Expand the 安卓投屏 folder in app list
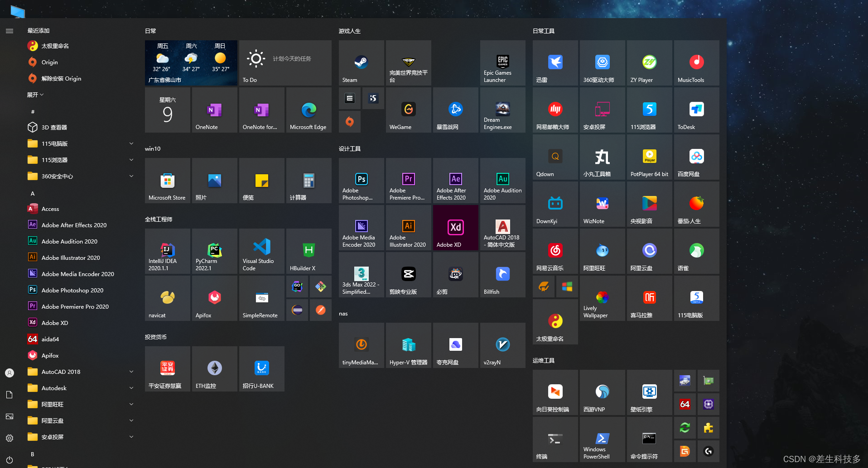Screen dimensions: 868x468 [x=81, y=437]
